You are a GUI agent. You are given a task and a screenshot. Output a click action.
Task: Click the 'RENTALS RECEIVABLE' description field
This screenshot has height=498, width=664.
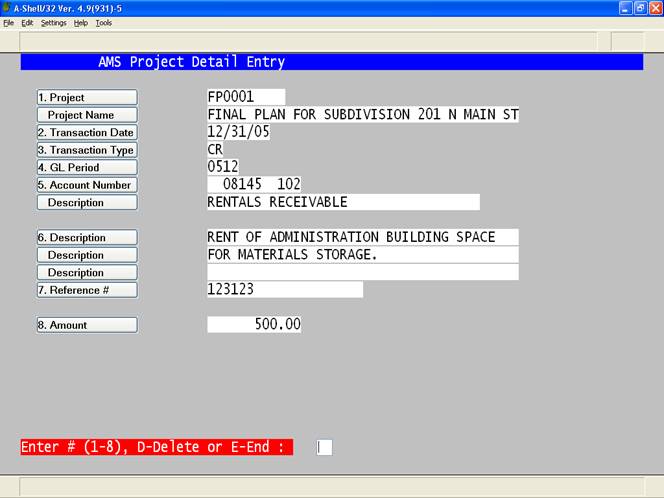pyautogui.click(x=343, y=202)
